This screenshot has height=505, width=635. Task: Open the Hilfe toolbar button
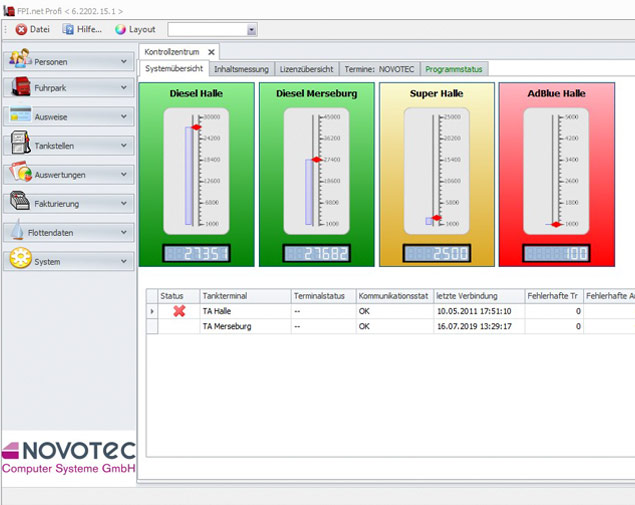pos(82,30)
